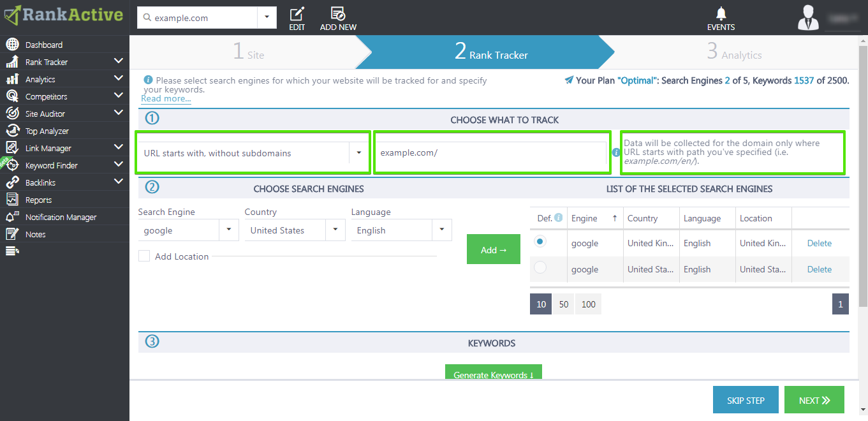Screen dimensions: 868x421
Task: Click the Notification Manager bell icon
Action: [x=12, y=217]
